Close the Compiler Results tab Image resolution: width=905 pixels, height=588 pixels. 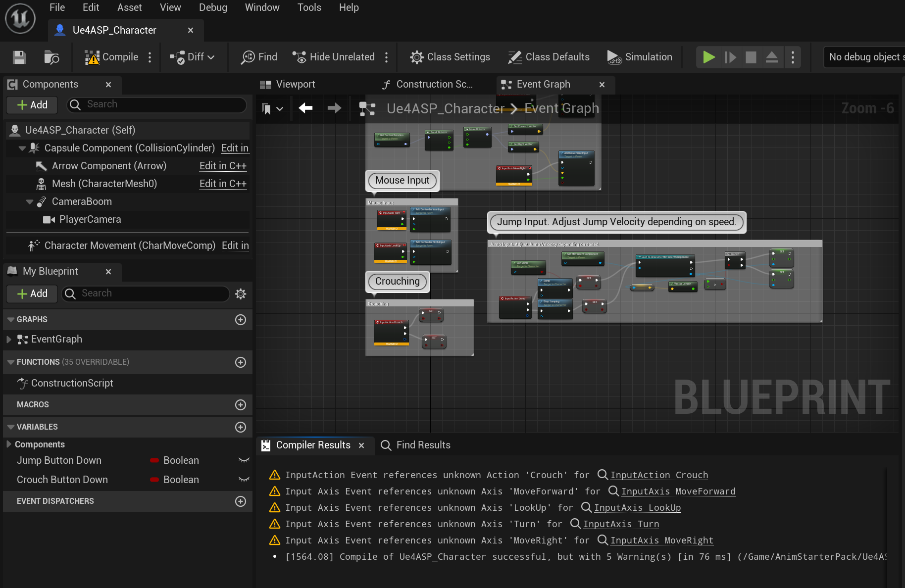point(361,445)
